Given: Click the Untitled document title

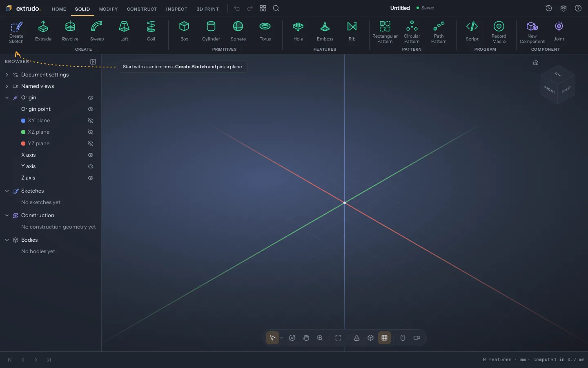Looking at the screenshot, I should point(400,8).
